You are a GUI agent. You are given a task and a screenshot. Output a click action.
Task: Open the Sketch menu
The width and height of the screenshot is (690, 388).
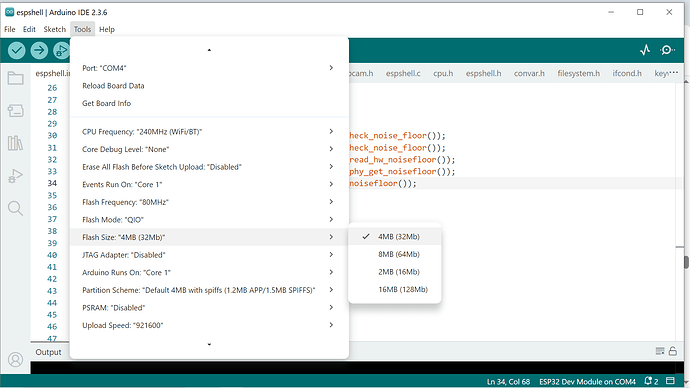[55, 29]
